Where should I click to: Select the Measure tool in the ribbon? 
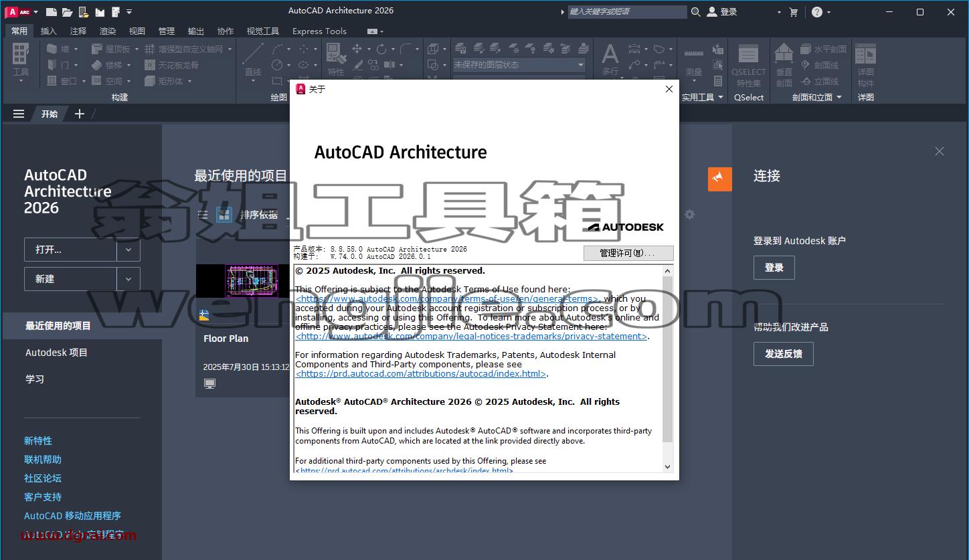(x=694, y=60)
